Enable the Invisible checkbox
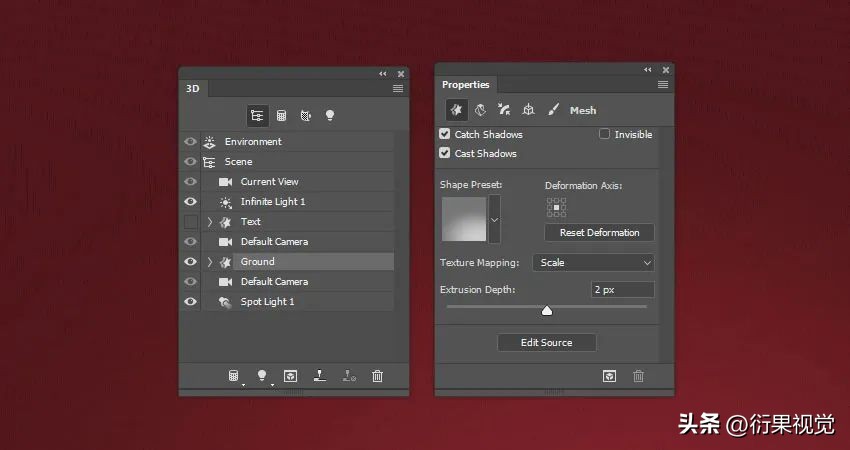The width and height of the screenshot is (850, 450). 605,134
